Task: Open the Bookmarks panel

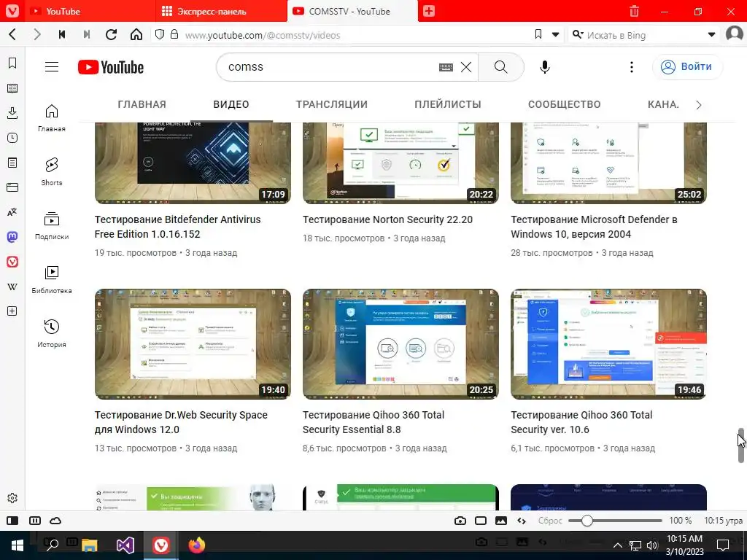Action: [12, 63]
